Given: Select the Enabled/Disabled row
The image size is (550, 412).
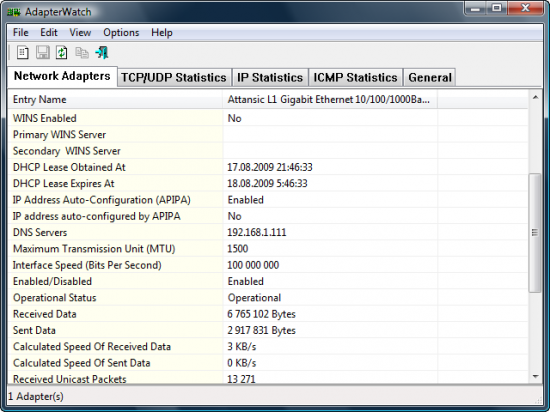Looking at the screenshot, I should (x=268, y=281).
